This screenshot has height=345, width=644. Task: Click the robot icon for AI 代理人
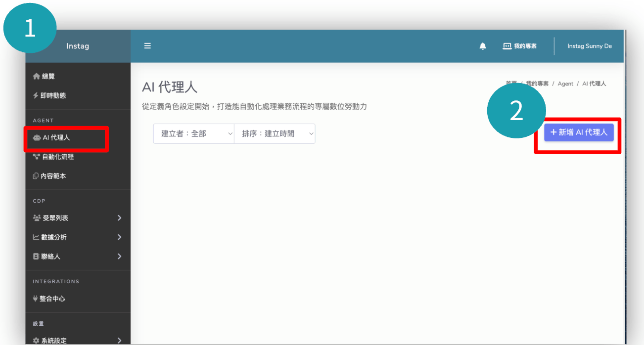click(x=37, y=138)
